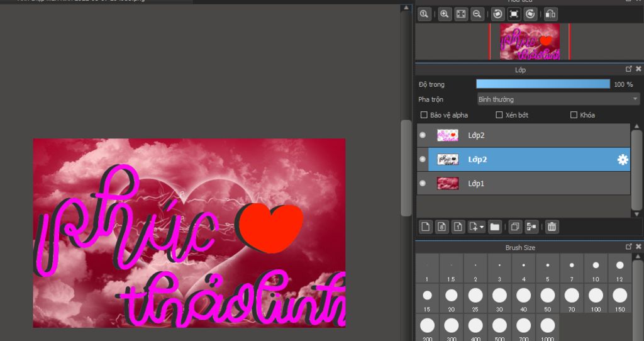This screenshot has height=341, width=644.
Task: Float the Lớp panel
Action: click(629, 69)
